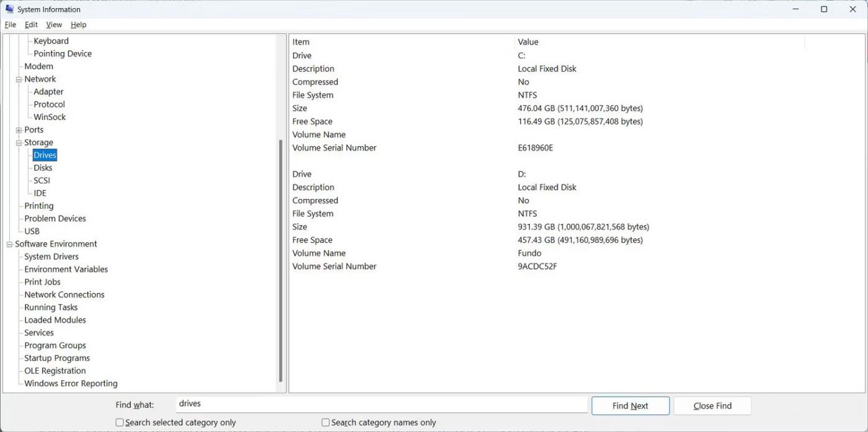Click size value 476.04 GB

click(580, 108)
